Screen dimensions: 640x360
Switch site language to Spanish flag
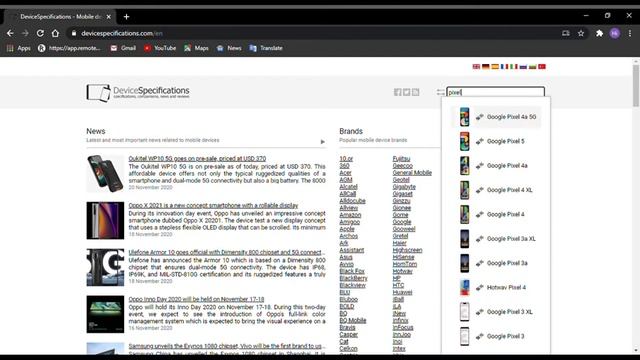click(495, 67)
